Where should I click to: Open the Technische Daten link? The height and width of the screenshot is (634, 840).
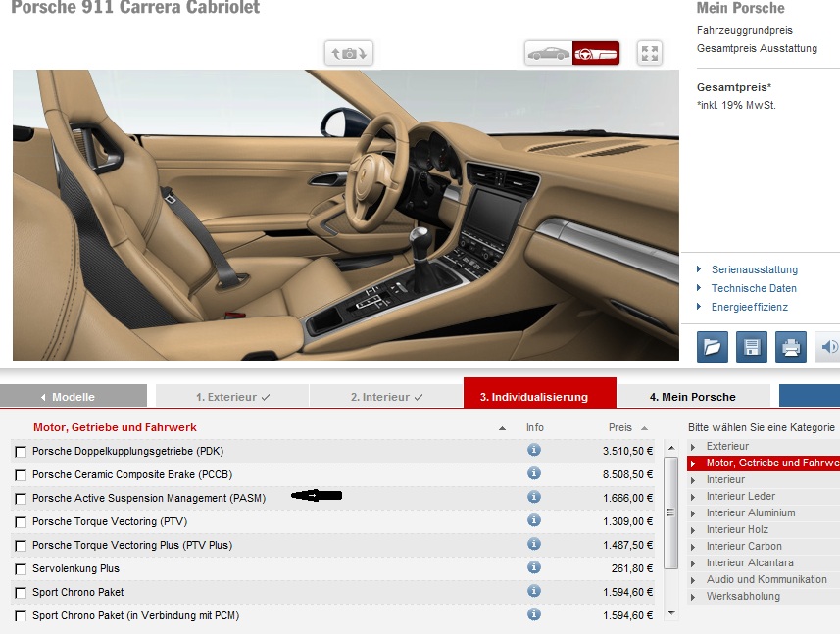[754, 288]
